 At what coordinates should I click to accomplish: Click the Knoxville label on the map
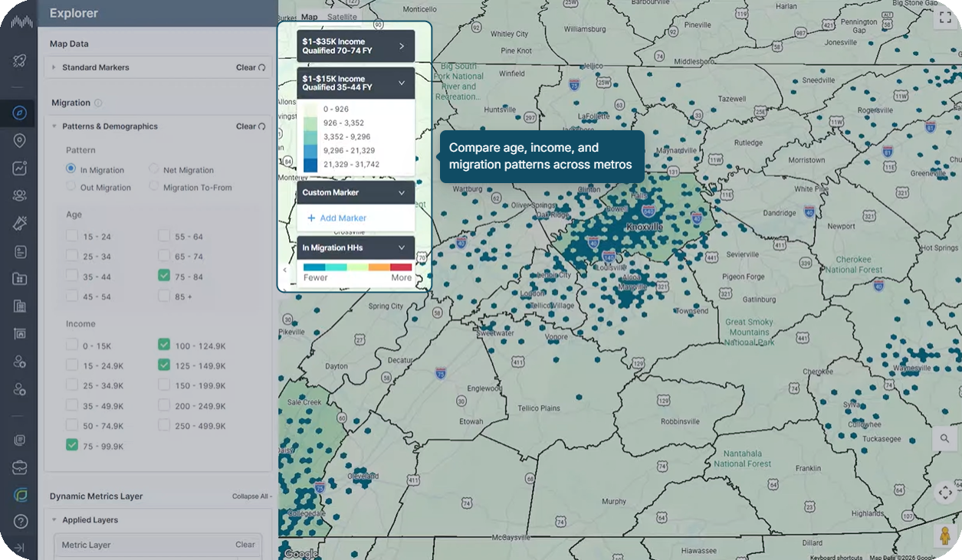(644, 228)
